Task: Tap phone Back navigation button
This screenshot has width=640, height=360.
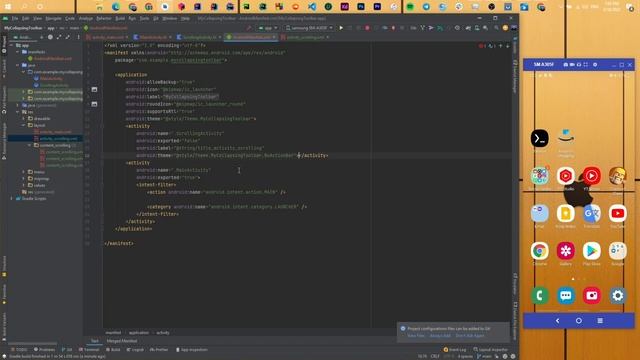Action: pos(558,321)
